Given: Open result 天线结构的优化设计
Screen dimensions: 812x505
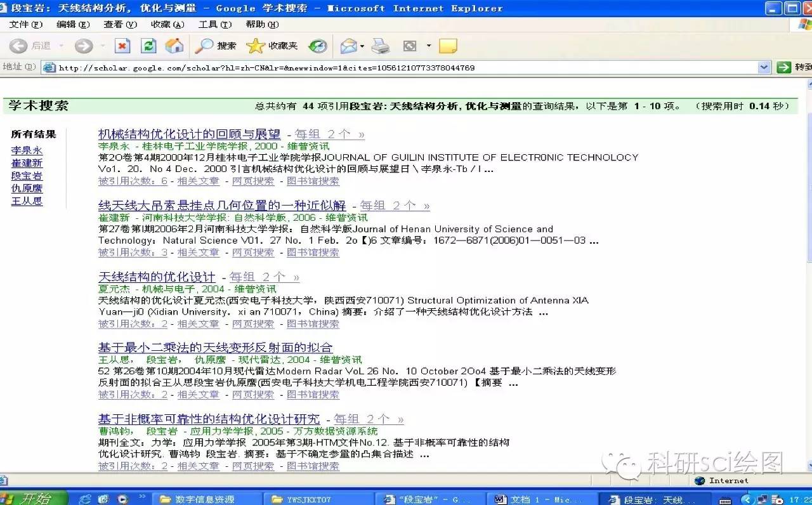Looking at the screenshot, I should [x=157, y=277].
